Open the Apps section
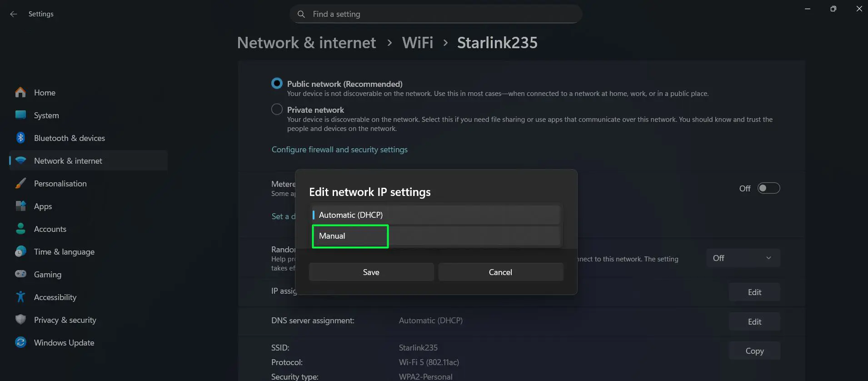 click(43, 206)
